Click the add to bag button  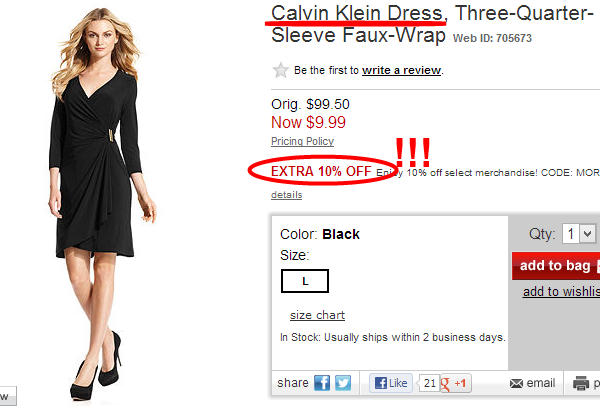pos(556,266)
